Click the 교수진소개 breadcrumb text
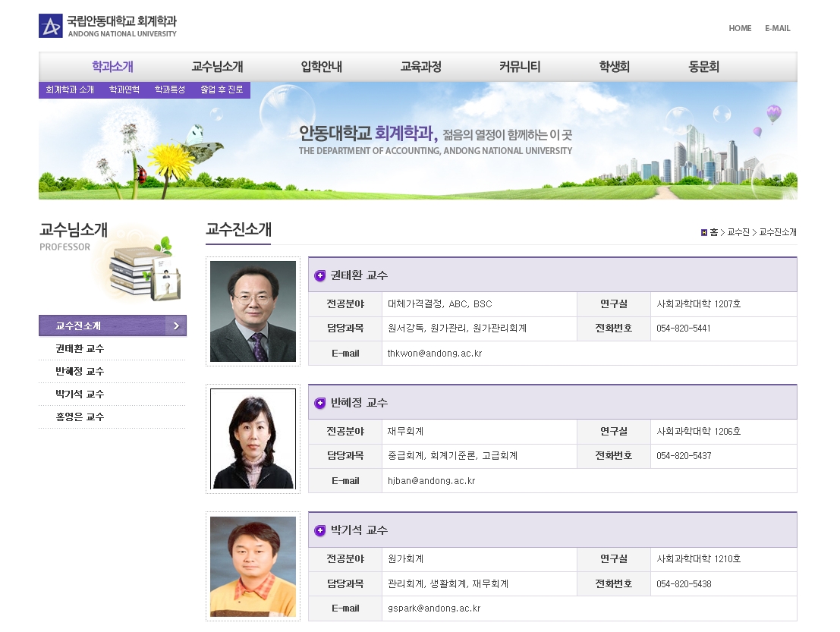The height and width of the screenshot is (632, 840). (778, 232)
